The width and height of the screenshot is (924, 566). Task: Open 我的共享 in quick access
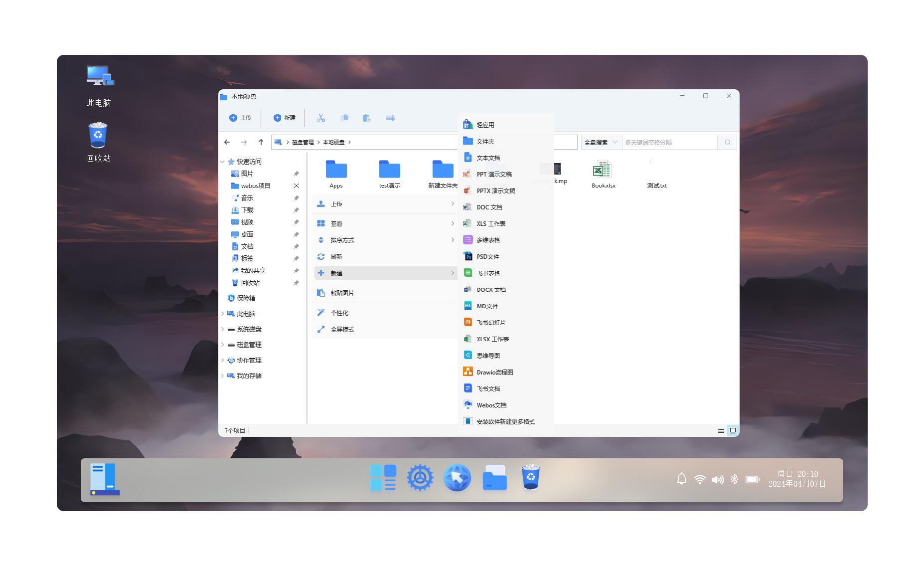tap(248, 271)
